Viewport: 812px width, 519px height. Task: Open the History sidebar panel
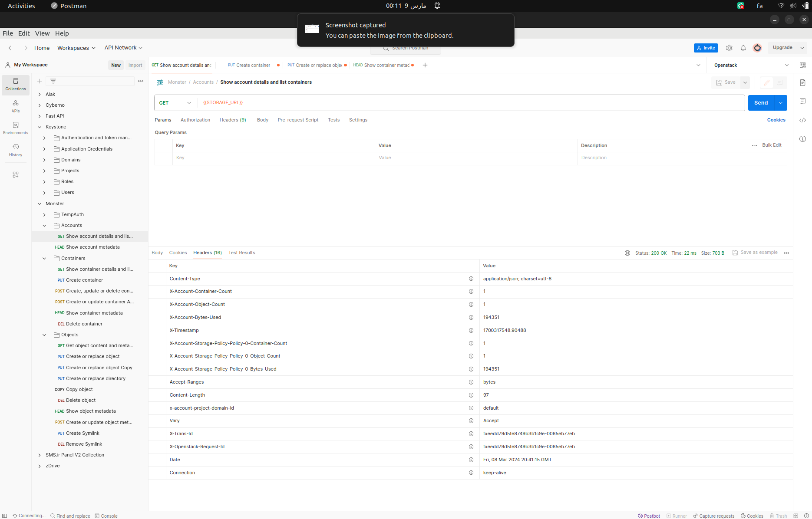tap(16, 150)
